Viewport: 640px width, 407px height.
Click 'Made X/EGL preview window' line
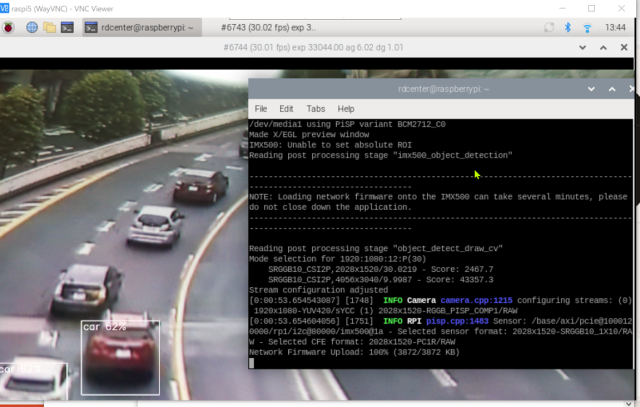click(309, 134)
